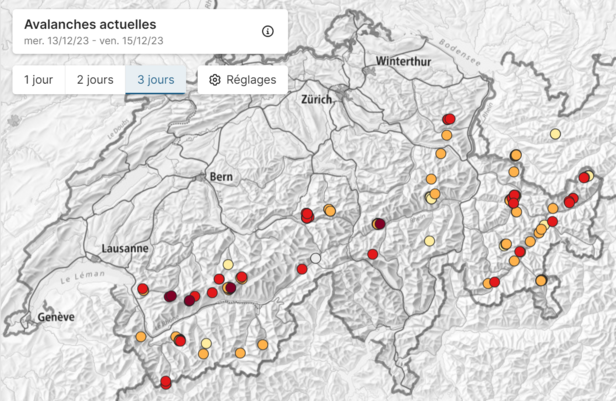Click the westernmost orange marker south of Lausanne
The height and width of the screenshot is (401, 616).
[141, 336]
